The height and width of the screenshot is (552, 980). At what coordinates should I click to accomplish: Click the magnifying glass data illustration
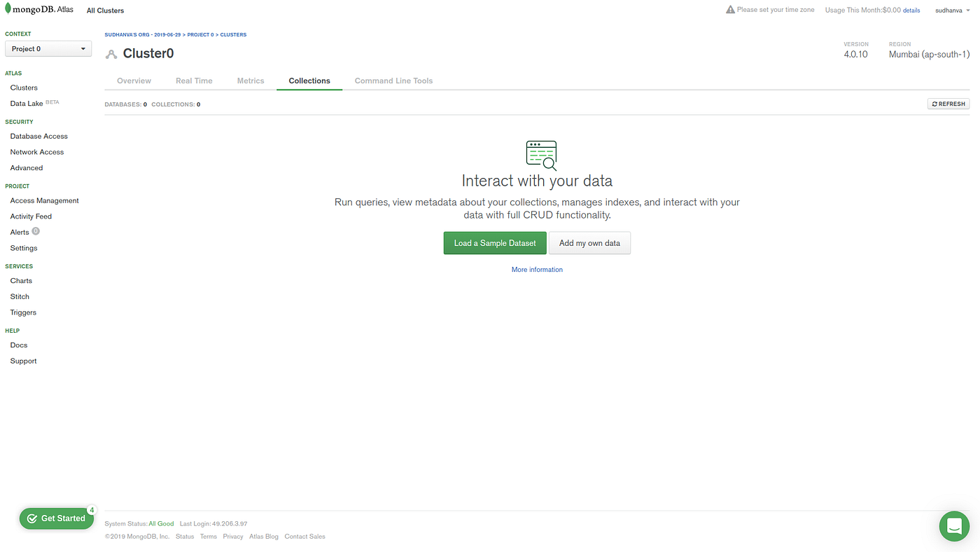(x=540, y=153)
